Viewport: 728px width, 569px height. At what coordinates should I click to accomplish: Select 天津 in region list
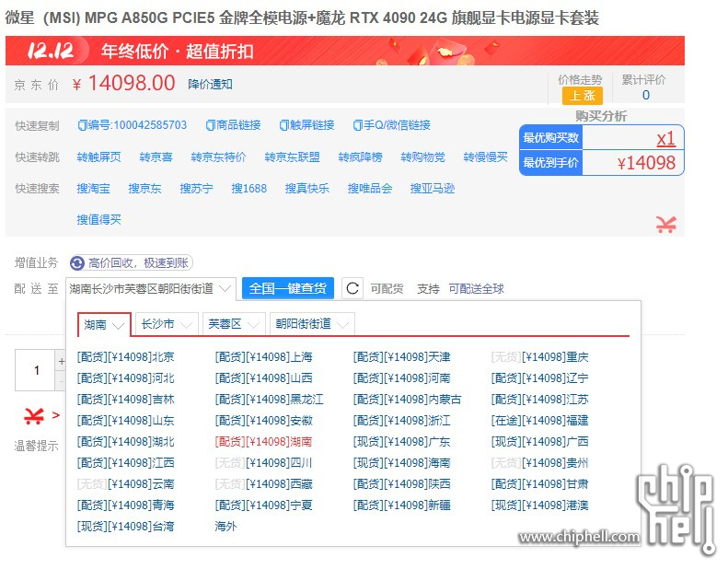click(401, 356)
